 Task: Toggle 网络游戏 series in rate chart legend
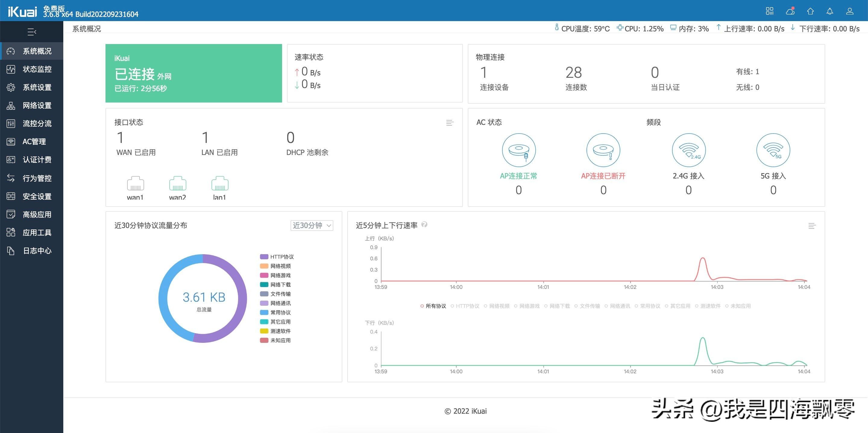pyautogui.click(x=527, y=306)
